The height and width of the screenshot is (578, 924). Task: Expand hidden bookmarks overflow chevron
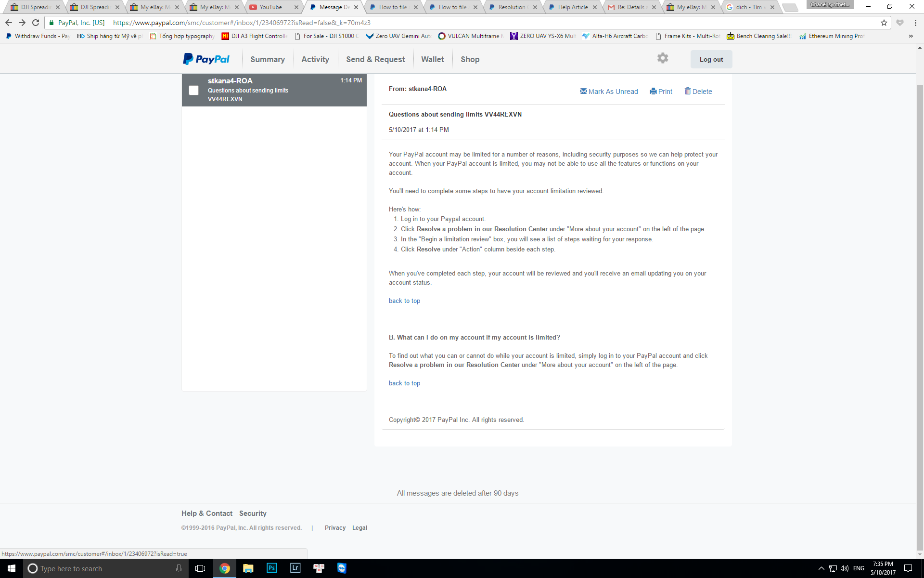(x=911, y=36)
